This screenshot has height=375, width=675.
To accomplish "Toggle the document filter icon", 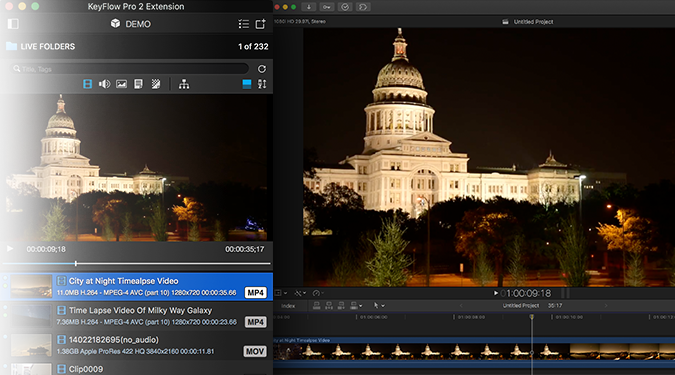I will [138, 84].
